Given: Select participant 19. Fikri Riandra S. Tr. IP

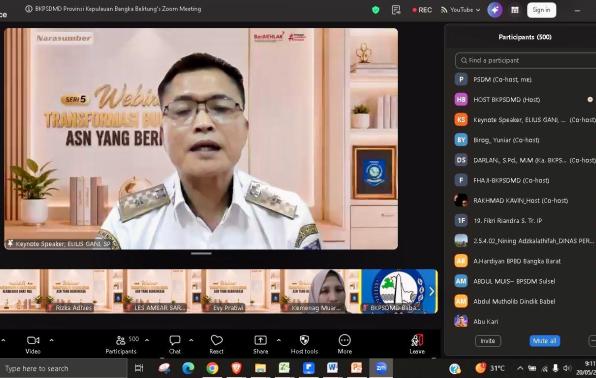Looking at the screenshot, I should [x=525, y=221].
